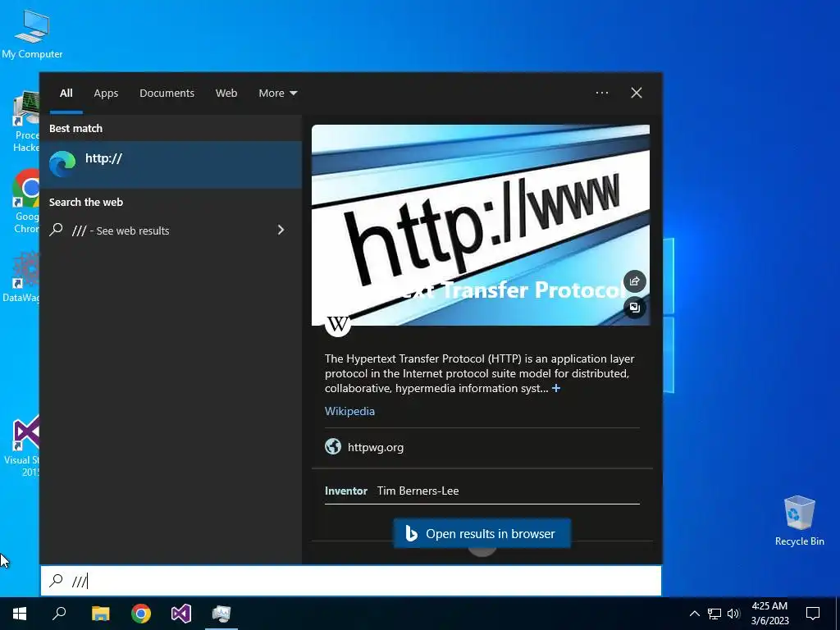Expand the HTTP description with plus sign
The image size is (840, 630).
click(x=556, y=388)
